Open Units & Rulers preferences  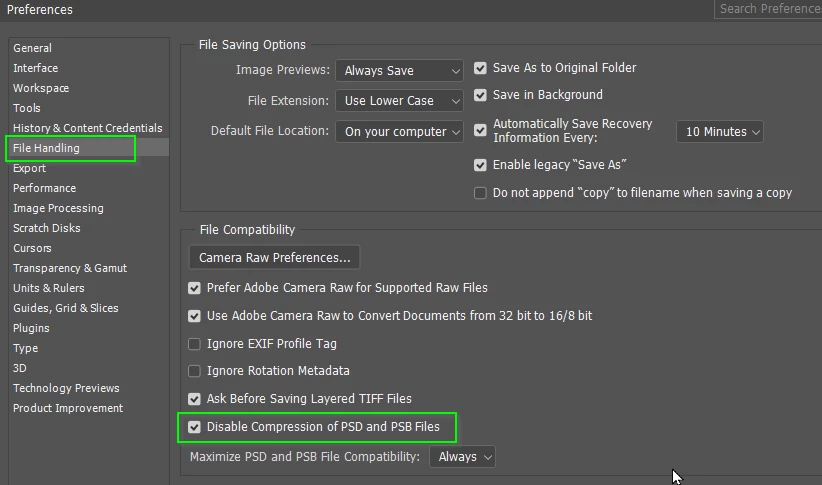49,288
